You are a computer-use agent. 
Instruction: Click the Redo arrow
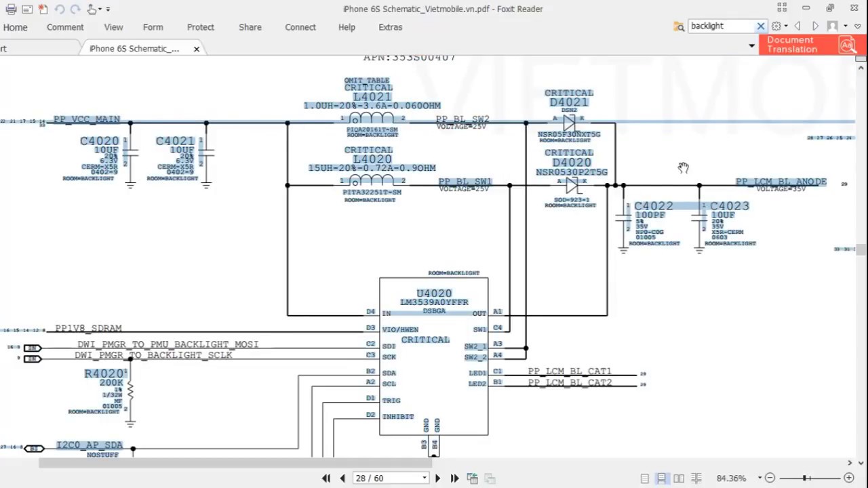[75, 9]
